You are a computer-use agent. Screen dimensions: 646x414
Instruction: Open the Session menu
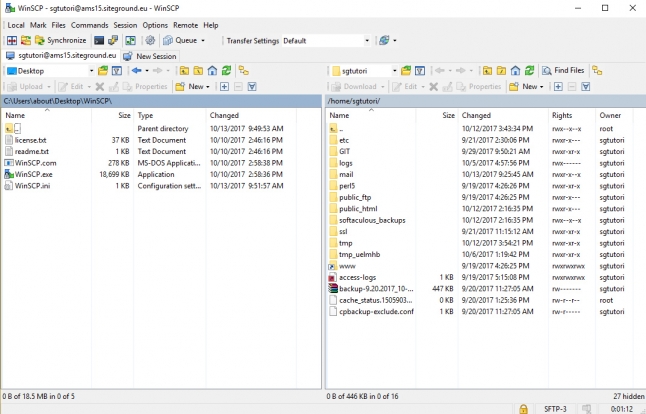pos(125,25)
